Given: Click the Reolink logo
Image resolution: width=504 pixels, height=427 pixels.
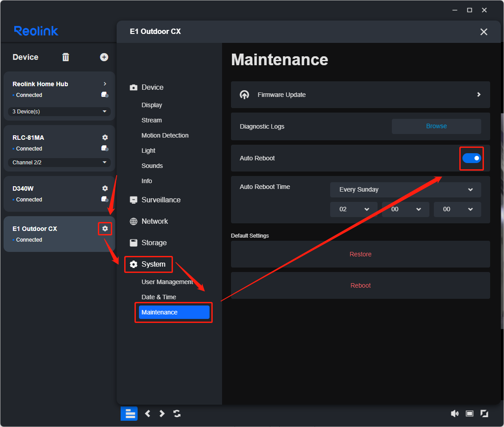Looking at the screenshot, I should pyautogui.click(x=36, y=31).
